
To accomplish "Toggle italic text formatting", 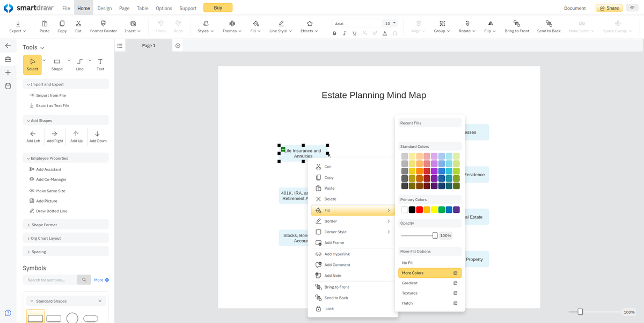I will [344, 33].
